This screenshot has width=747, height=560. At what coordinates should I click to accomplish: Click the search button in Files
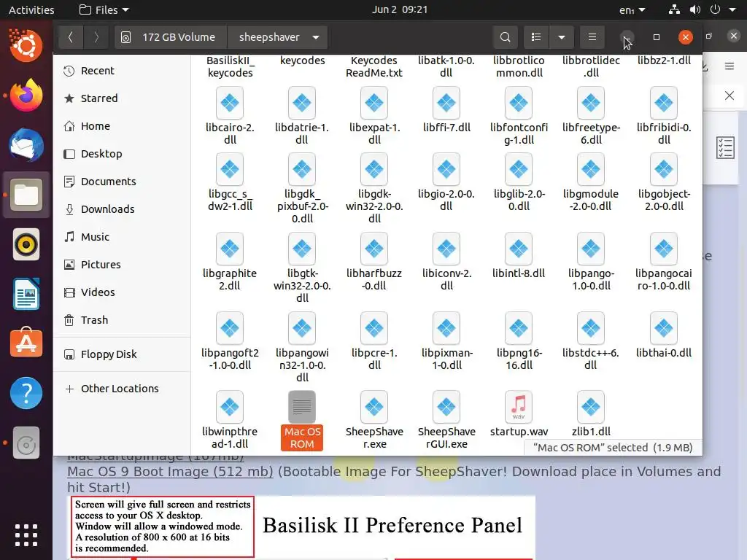click(506, 37)
